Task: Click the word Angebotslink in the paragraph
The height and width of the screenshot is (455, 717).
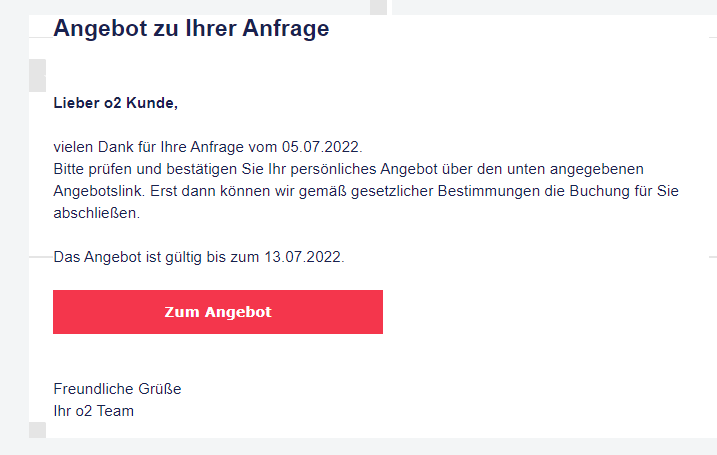Action: 98,191
